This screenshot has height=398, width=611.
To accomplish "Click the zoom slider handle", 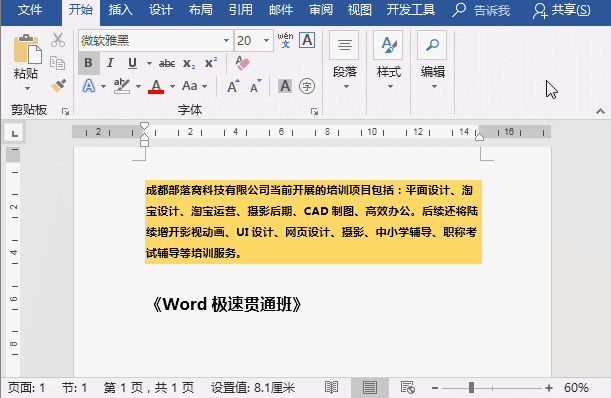I will pyautogui.click(x=471, y=387).
